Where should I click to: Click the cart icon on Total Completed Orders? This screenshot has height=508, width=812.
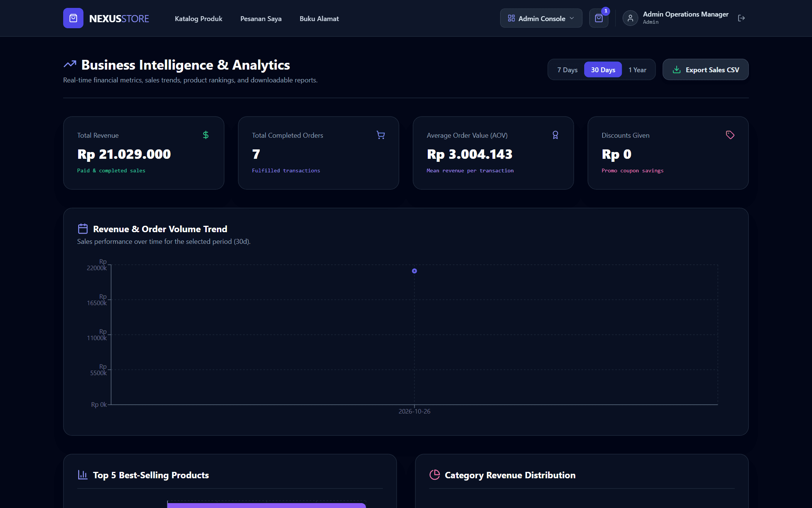[x=380, y=135]
